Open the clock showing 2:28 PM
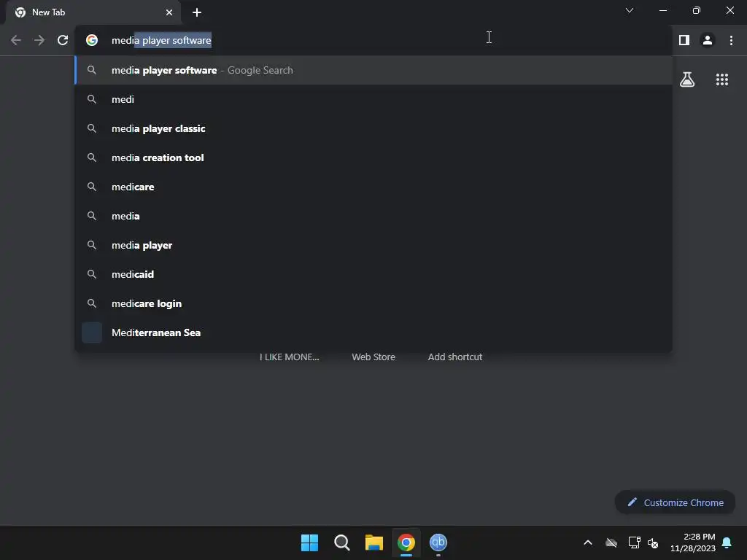 point(693,542)
